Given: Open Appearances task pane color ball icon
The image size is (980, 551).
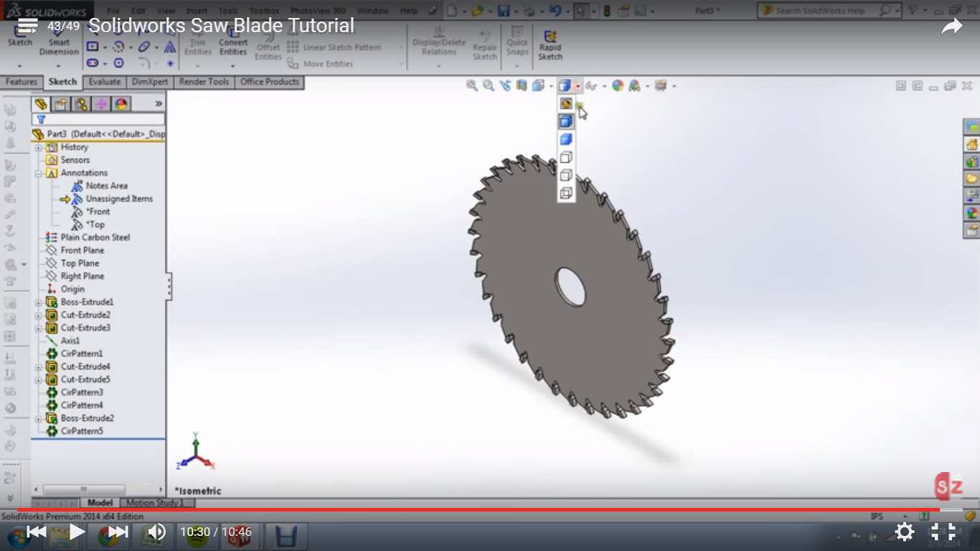Looking at the screenshot, I should pos(972,213).
